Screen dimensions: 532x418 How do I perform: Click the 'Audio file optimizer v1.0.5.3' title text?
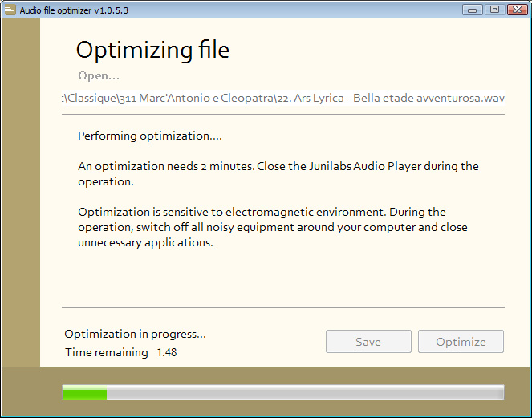tap(74, 10)
